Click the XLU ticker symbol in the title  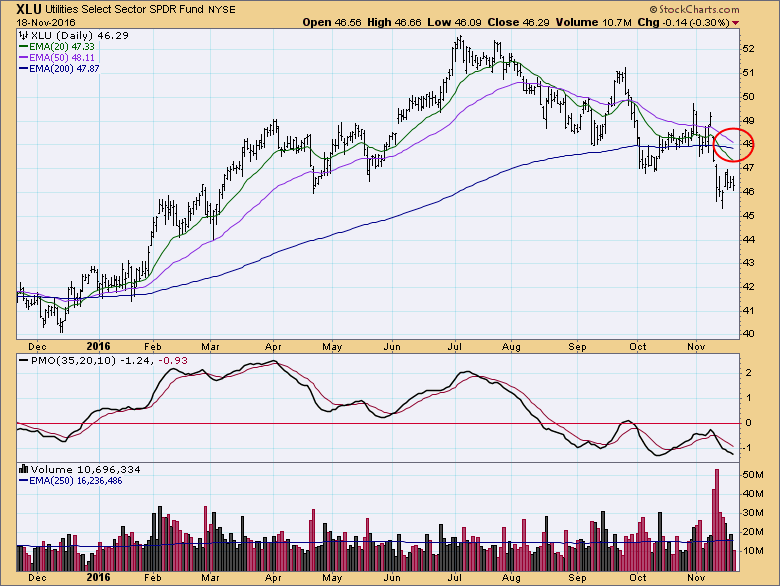(29, 9)
